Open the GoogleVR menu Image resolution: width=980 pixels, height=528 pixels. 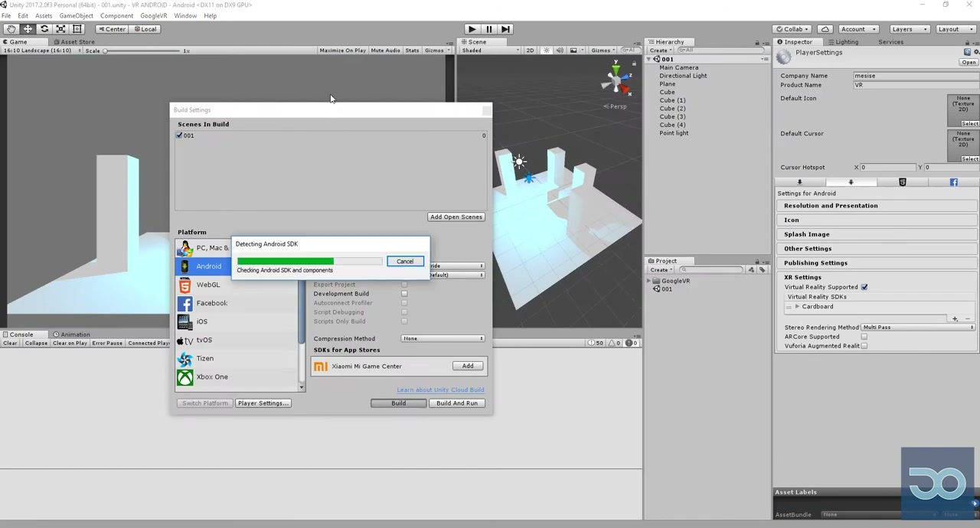click(x=153, y=15)
